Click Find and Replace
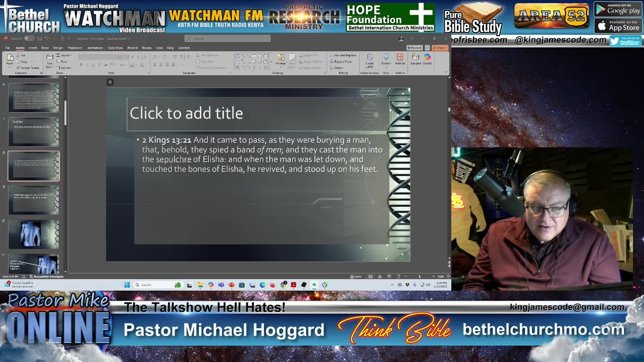The width and height of the screenshot is (644, 362). click(344, 55)
